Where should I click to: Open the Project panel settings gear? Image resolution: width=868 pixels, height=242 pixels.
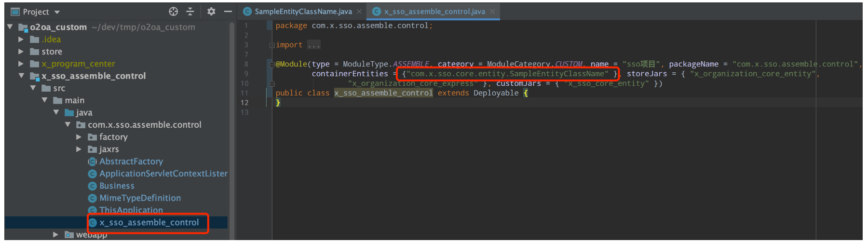(211, 12)
